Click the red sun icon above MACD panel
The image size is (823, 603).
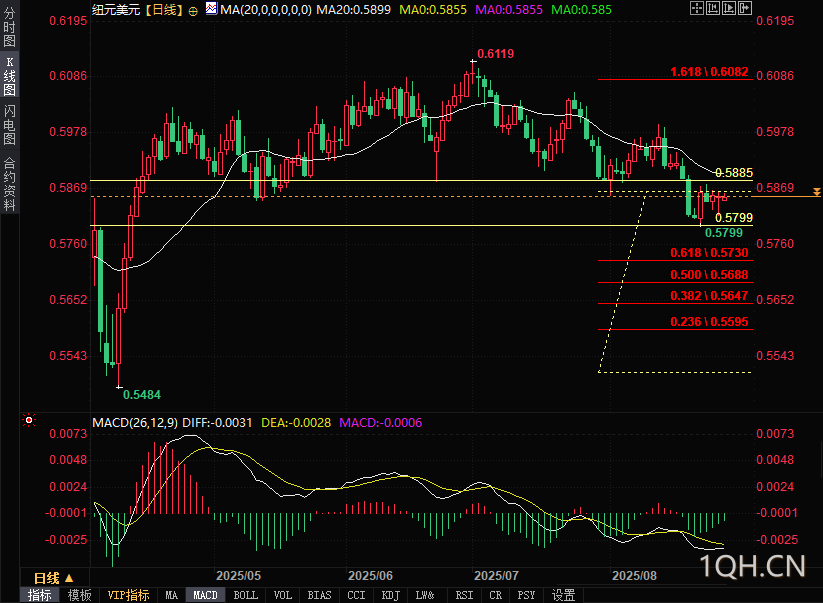(30, 422)
